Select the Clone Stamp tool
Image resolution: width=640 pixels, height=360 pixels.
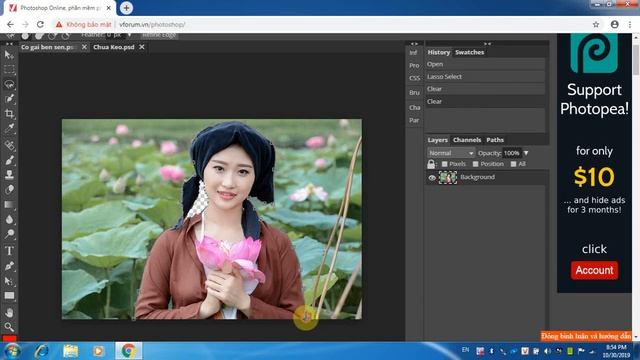[9, 175]
